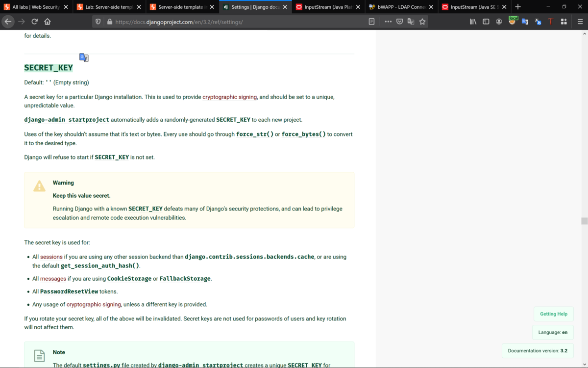
Task: Open the first cryptographic signing link
Action: [x=230, y=97]
